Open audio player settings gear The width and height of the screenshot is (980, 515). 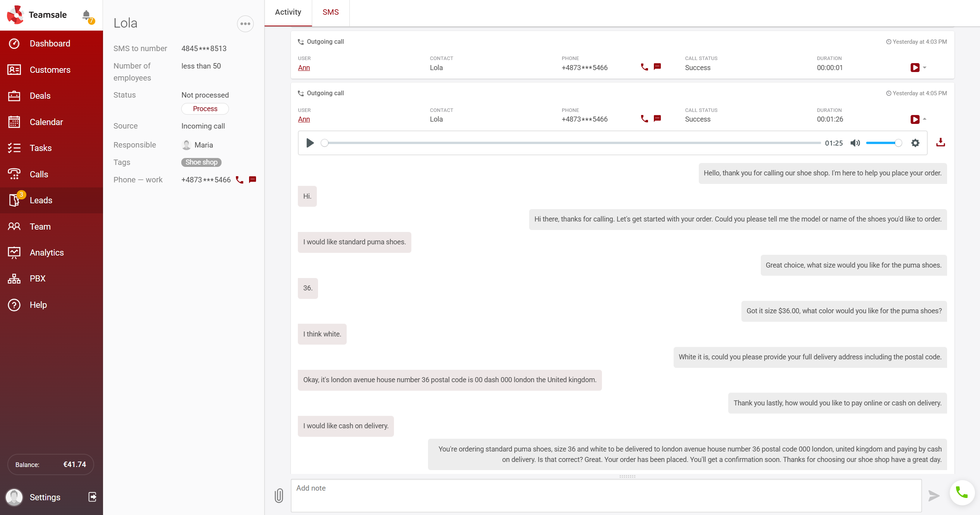915,143
